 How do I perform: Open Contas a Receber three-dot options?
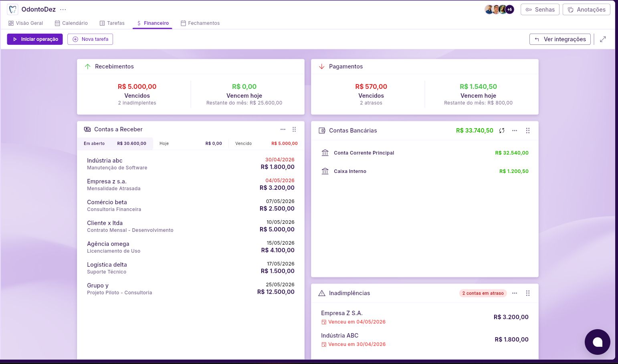click(x=283, y=129)
